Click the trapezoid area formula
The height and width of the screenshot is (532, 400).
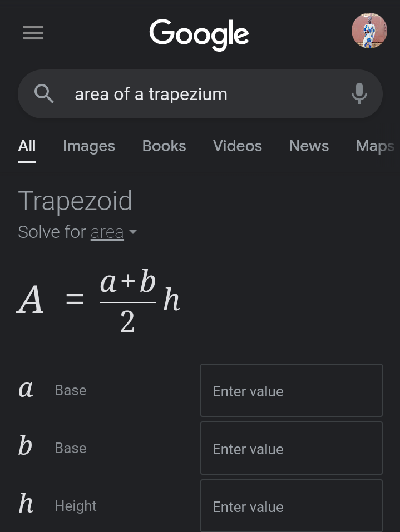[x=99, y=301]
